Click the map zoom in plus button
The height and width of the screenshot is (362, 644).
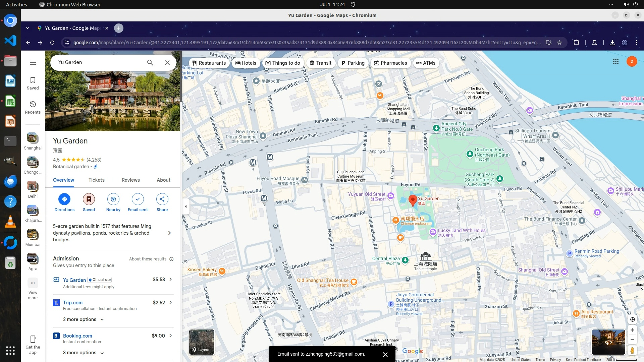632,330
